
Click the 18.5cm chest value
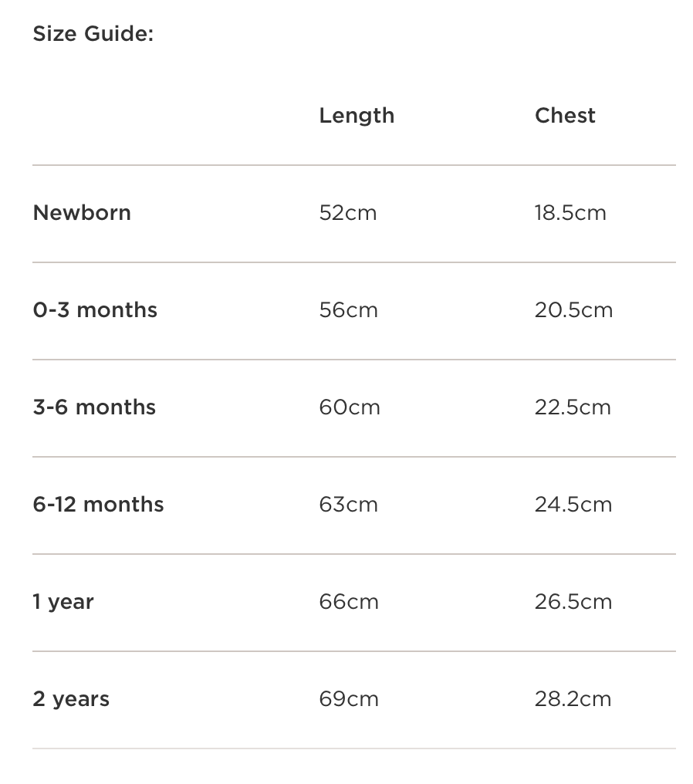tap(570, 213)
